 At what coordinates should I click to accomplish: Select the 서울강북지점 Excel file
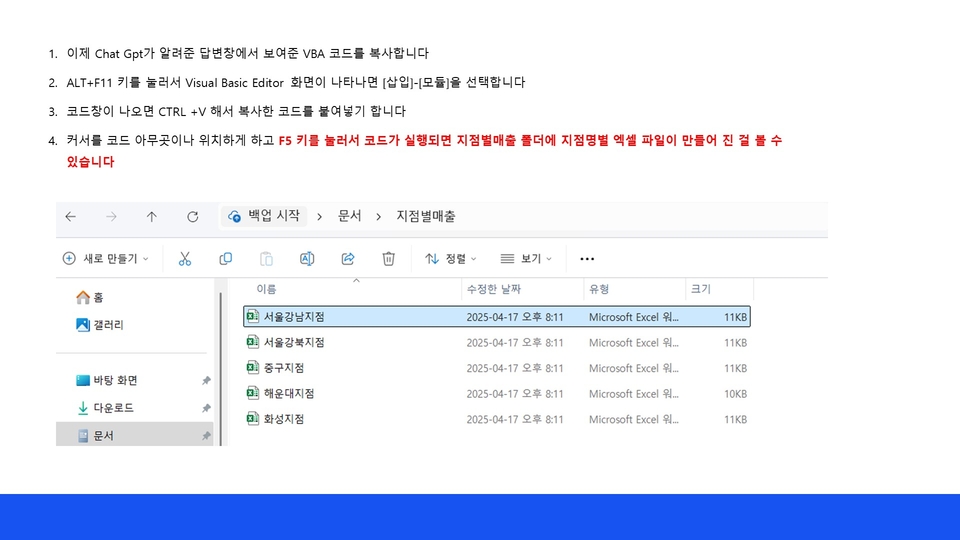(497, 342)
